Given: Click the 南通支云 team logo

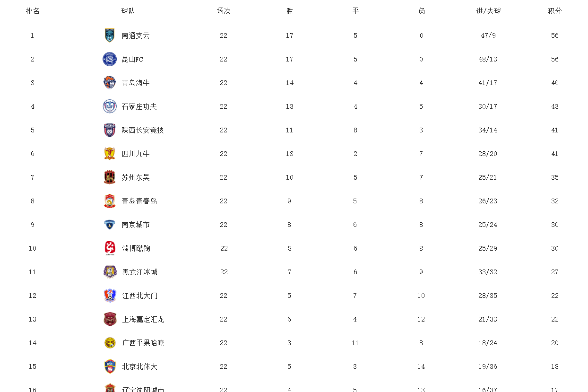Looking at the screenshot, I should [110, 35].
